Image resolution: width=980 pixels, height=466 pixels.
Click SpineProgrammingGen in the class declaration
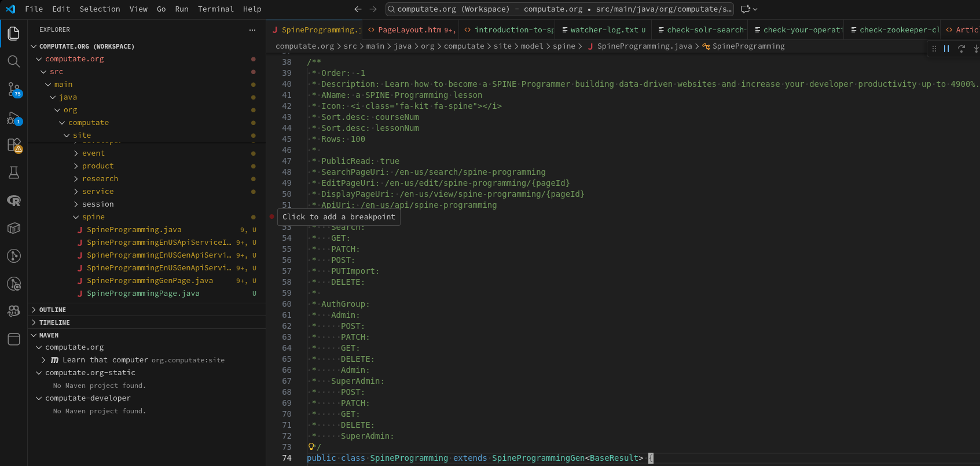coord(538,458)
